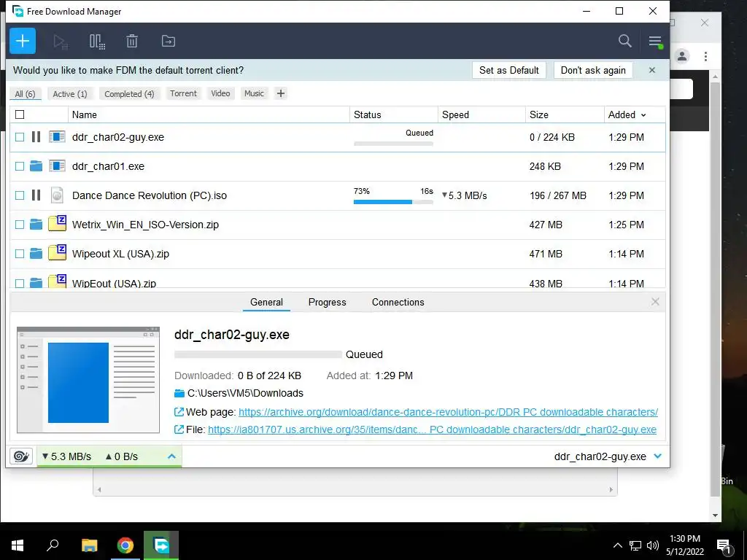Collapse details via chevron beside ddr_char02-guy.exe in the bottom status bar

click(x=657, y=456)
